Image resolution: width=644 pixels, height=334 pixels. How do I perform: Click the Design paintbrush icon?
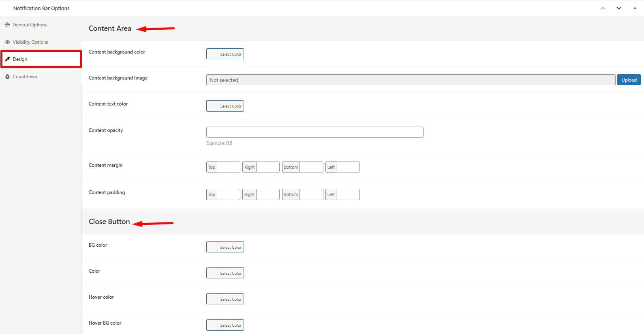tap(7, 59)
